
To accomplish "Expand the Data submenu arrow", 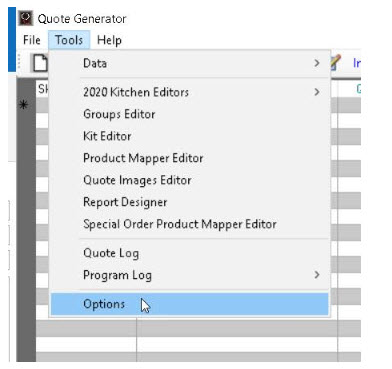I will tap(317, 63).
